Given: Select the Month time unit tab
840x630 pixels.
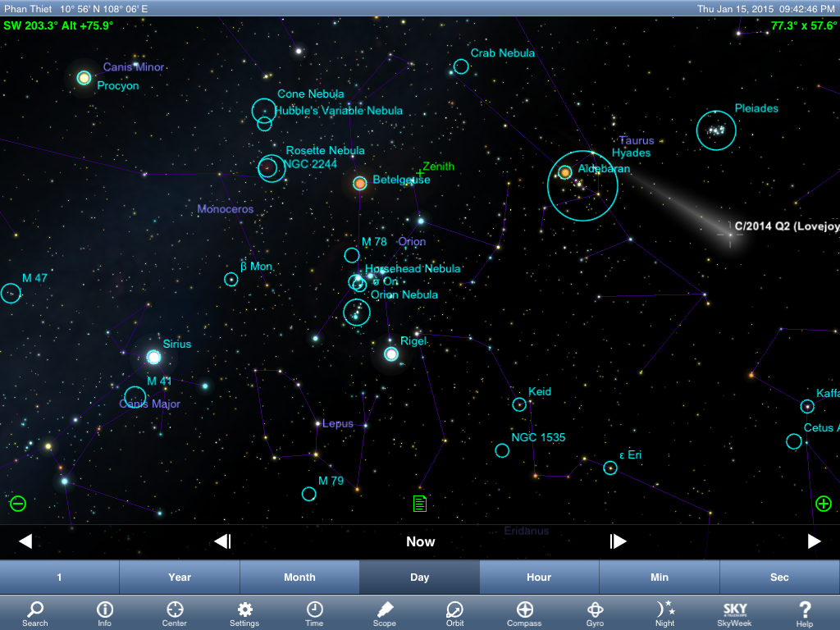Looking at the screenshot, I should 299,577.
